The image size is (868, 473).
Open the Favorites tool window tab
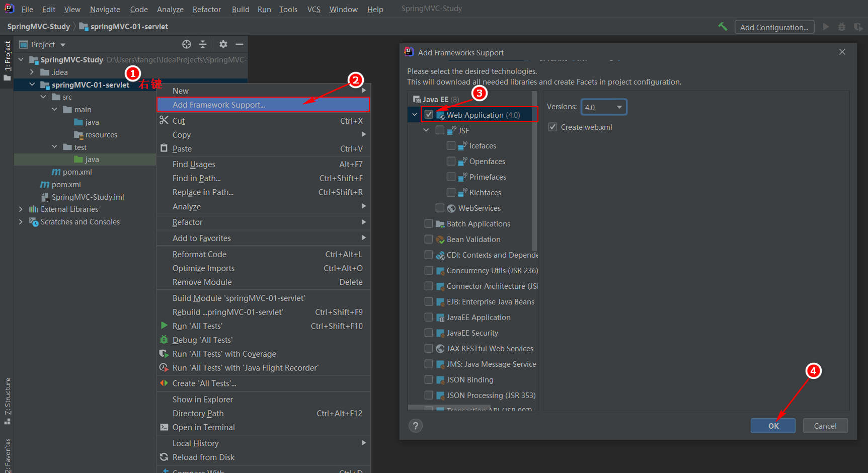point(8,454)
